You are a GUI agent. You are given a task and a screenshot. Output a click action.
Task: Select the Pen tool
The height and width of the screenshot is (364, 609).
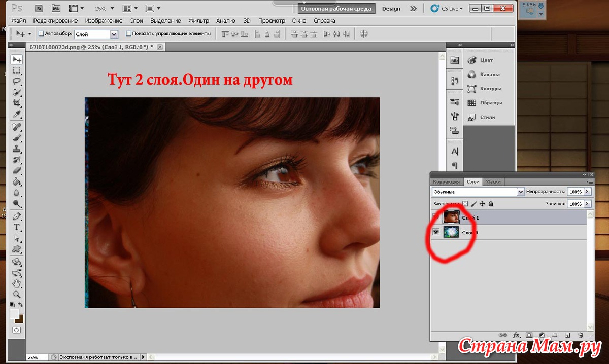pos(17,216)
